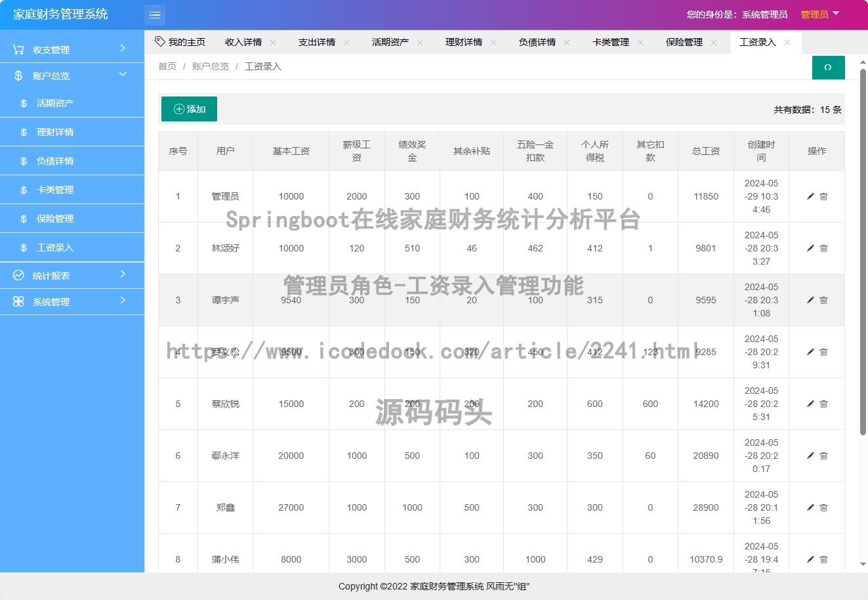Screen dimensions: 868x600
Task: Expand the 统计报表 sidebar menu
Action: [x=72, y=275]
